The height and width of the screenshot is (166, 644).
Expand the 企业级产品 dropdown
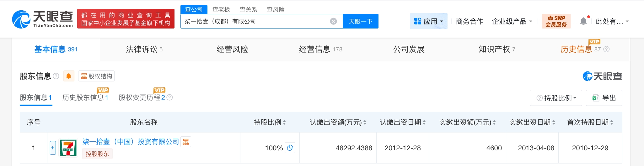[512, 21]
